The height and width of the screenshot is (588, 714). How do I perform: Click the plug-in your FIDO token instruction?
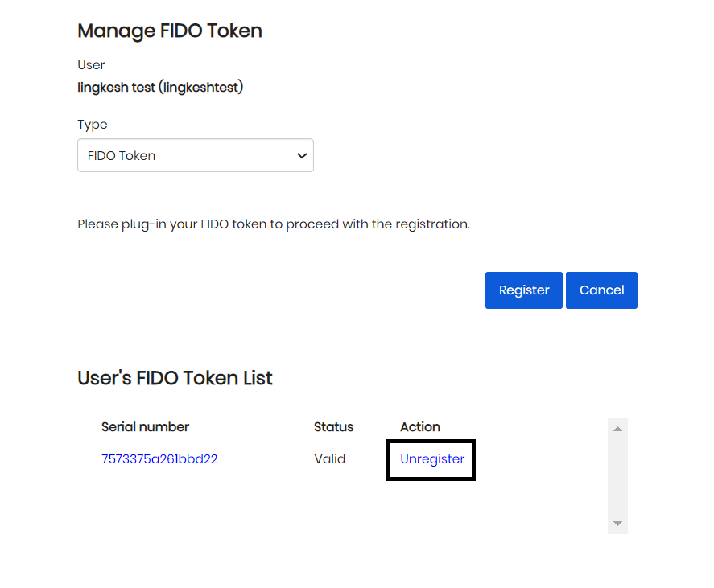tap(273, 224)
